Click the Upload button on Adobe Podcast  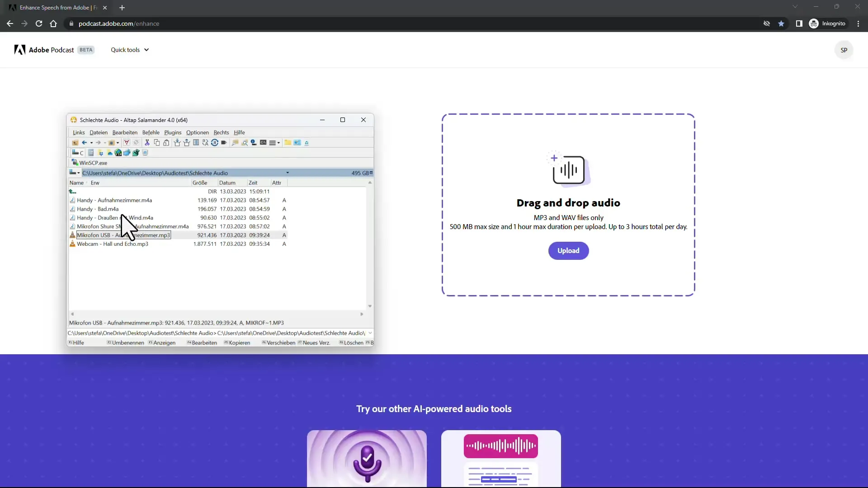click(568, 250)
